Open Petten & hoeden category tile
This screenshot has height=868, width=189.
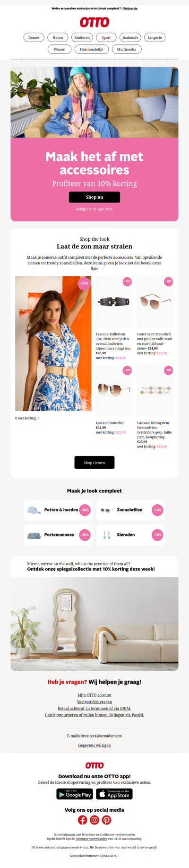click(x=58, y=510)
